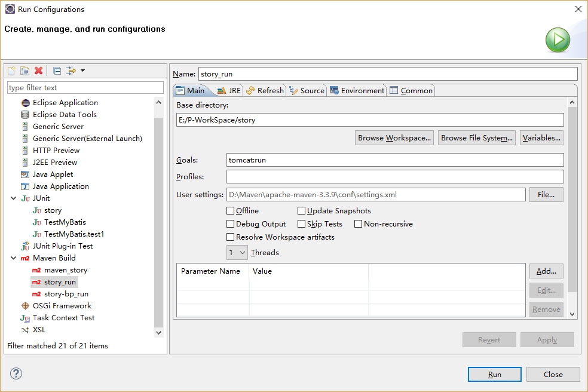The height and width of the screenshot is (392, 588).
Task: Click tree list scroll-down arrow
Action: [158, 333]
